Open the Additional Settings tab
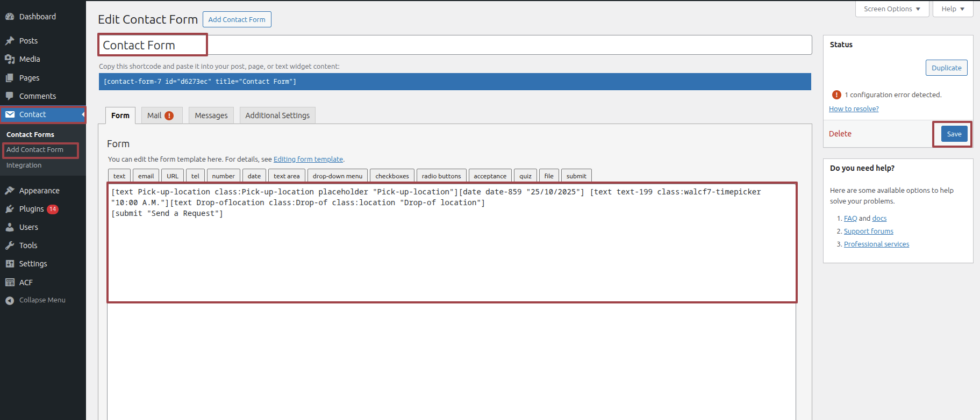Screen dimensions: 980x420 tap(277, 115)
